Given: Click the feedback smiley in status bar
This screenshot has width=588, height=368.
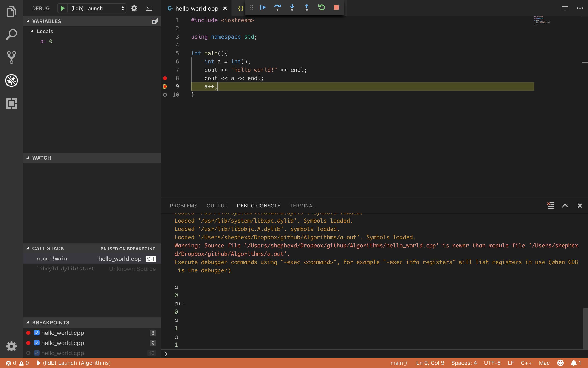Looking at the screenshot, I should pyautogui.click(x=560, y=363).
